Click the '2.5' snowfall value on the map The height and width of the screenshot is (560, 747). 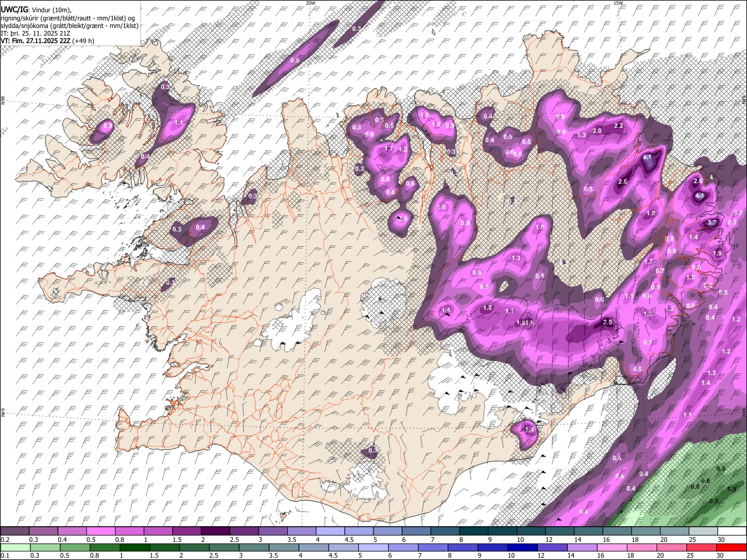pyautogui.click(x=607, y=322)
